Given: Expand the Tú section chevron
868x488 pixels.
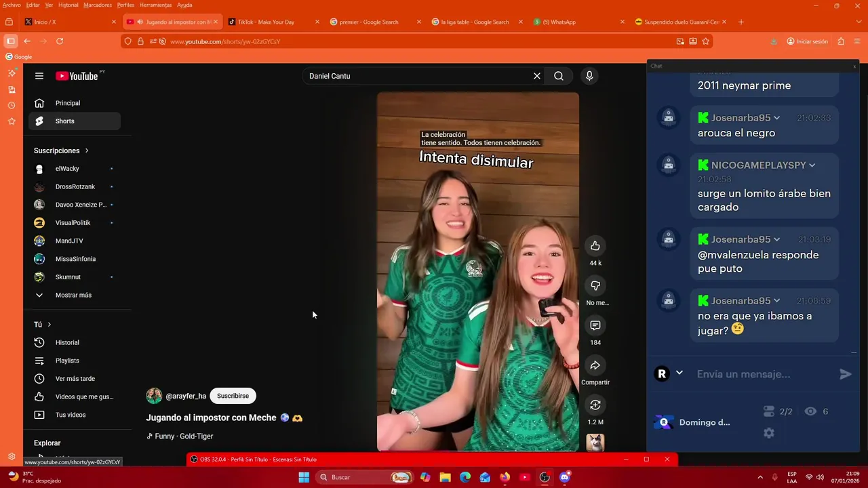Looking at the screenshot, I should [49, 325].
